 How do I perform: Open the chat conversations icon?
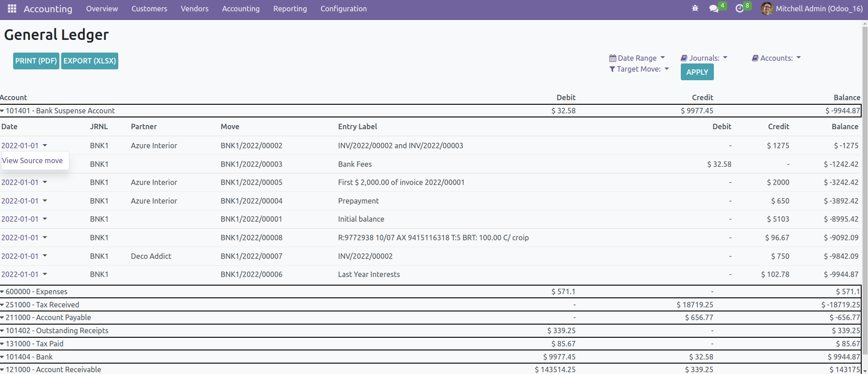click(x=714, y=9)
